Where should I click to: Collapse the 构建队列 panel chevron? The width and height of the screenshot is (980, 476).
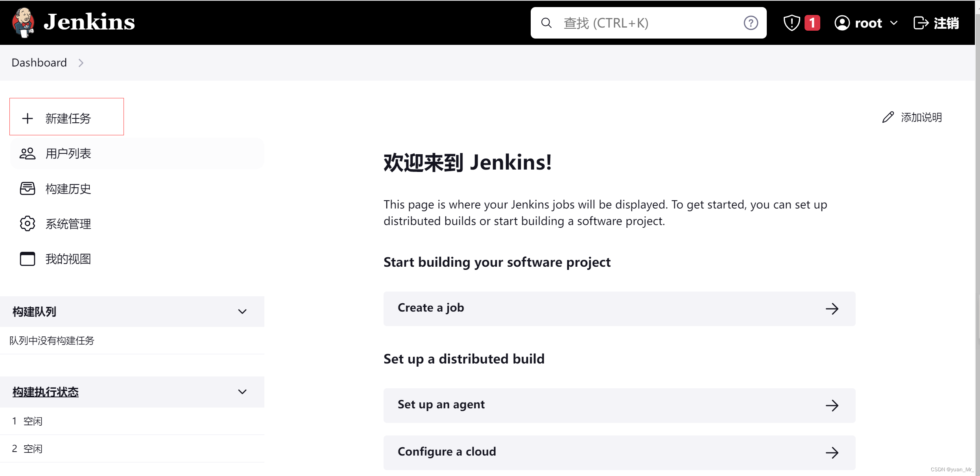[x=242, y=312]
